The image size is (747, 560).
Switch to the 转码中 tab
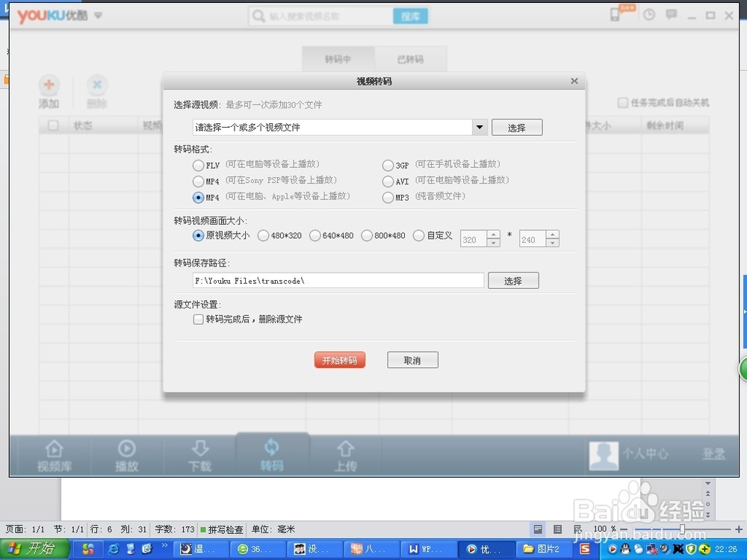point(338,59)
